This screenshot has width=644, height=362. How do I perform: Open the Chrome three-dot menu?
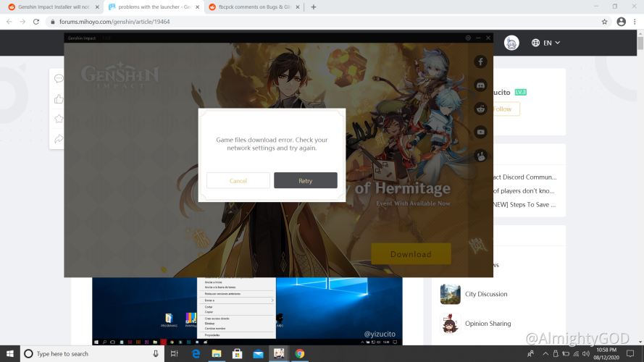tap(635, 22)
